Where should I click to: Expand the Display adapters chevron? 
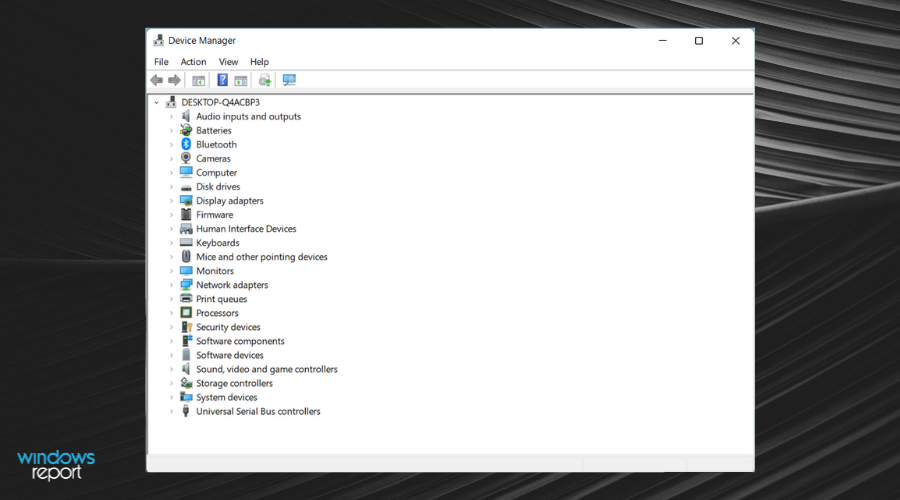pos(171,201)
